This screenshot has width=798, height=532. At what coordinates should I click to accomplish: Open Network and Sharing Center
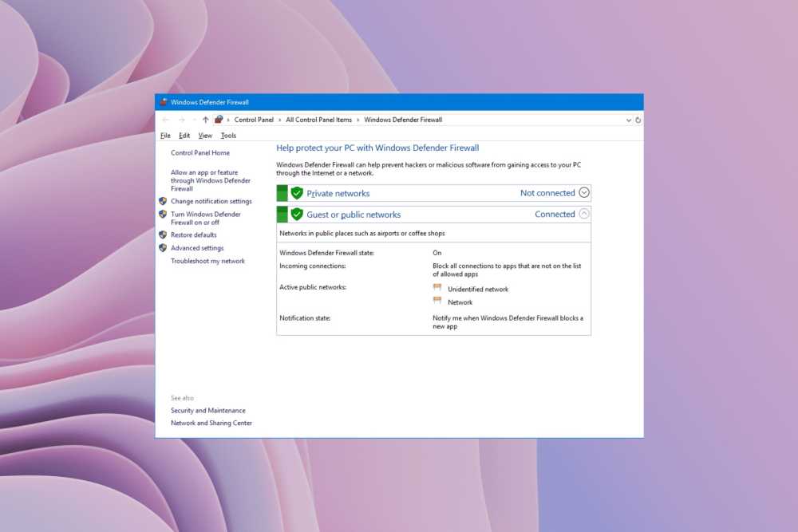[211, 423]
